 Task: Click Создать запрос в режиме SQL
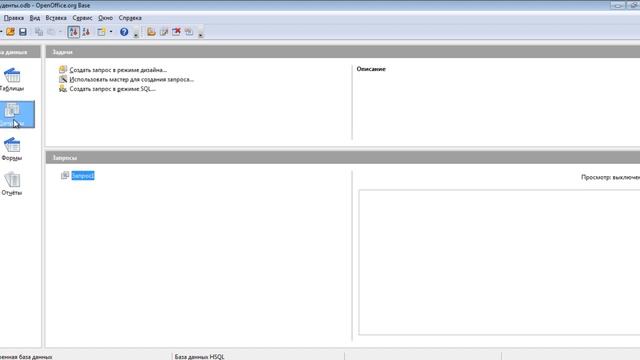pos(112,89)
